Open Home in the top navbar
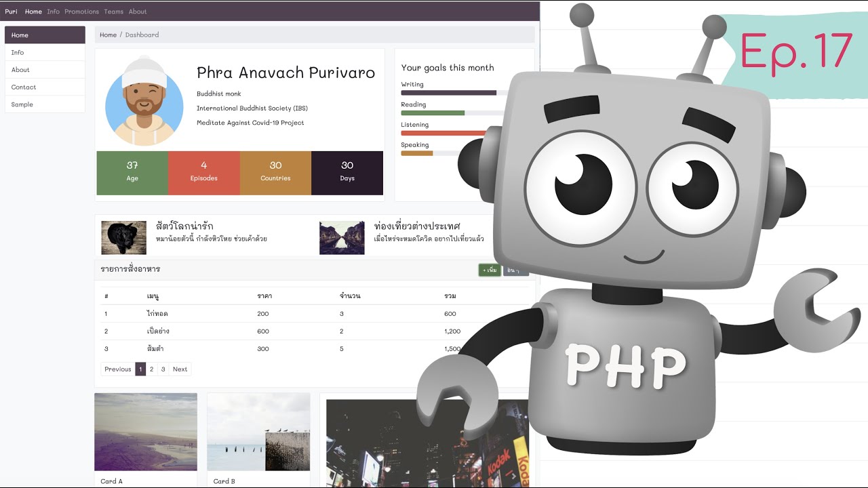 coord(33,12)
